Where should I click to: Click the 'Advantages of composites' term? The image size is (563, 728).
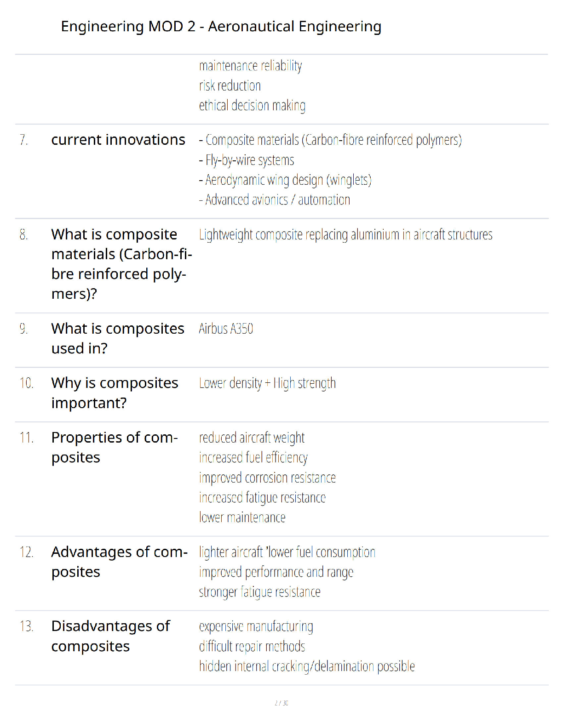tap(120, 562)
